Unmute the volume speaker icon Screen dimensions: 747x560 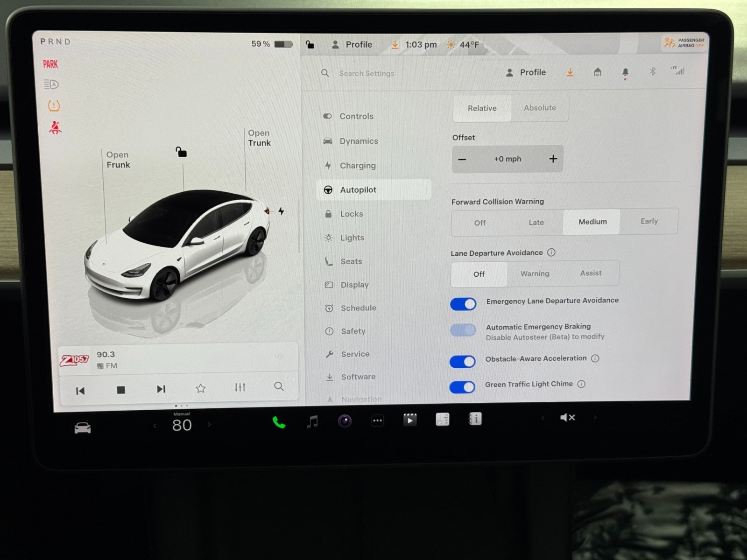pyautogui.click(x=567, y=417)
